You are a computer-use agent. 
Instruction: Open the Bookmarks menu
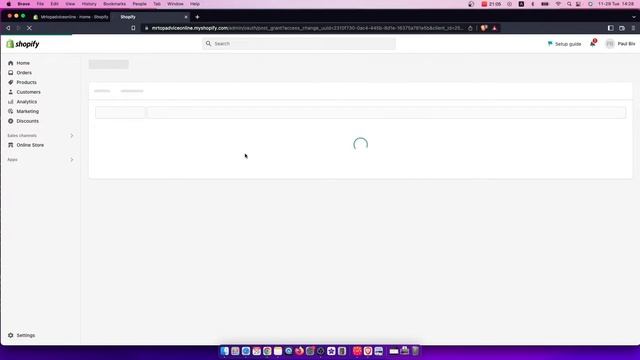tap(114, 4)
